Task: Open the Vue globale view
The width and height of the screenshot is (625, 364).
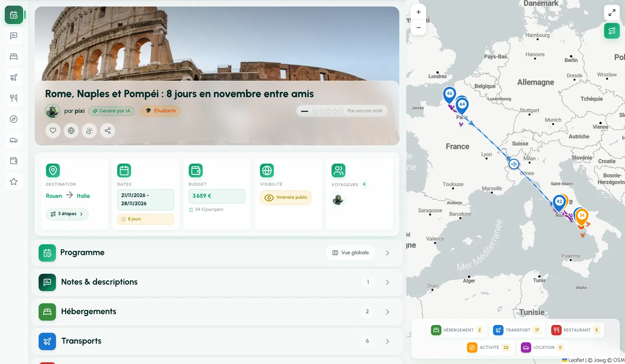Action: [x=350, y=253]
